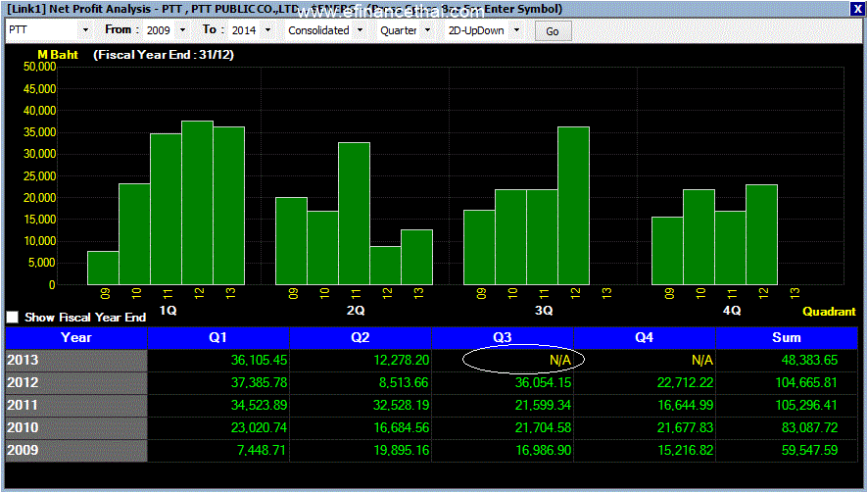Click the 21,704.58 Q3 2010 cell
Image resolution: width=868 pixels, height=493 pixels.
[x=503, y=428]
